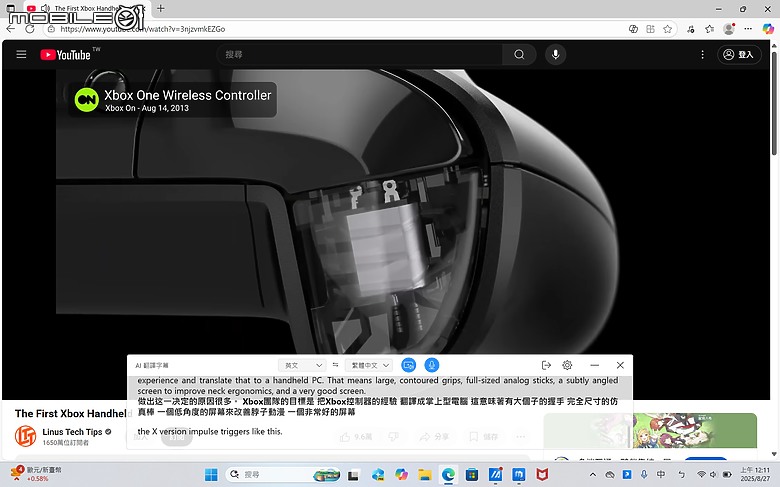The height and width of the screenshot is (487, 780).
Task: Open new browser tab plus button
Action: pos(160,8)
